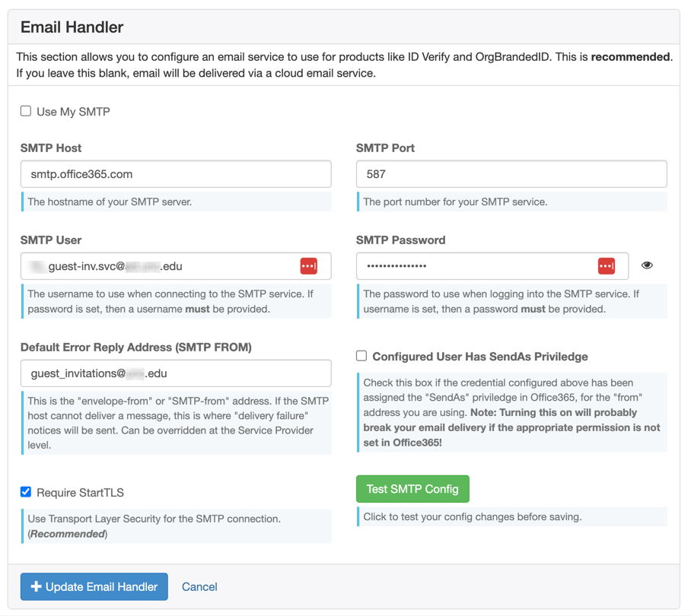This screenshot has width=691, height=616.
Task: Enable the Use My SMTP checkbox
Action: tap(26, 111)
